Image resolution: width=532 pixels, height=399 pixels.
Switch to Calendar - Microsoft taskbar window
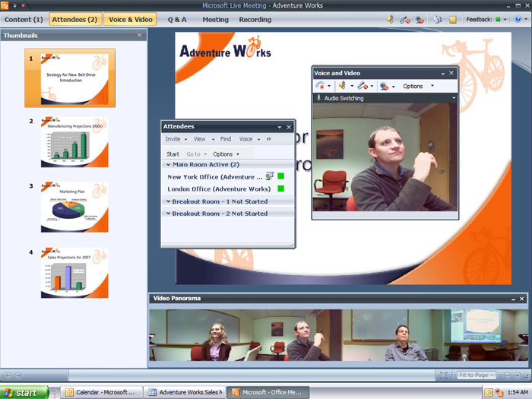[101, 393]
